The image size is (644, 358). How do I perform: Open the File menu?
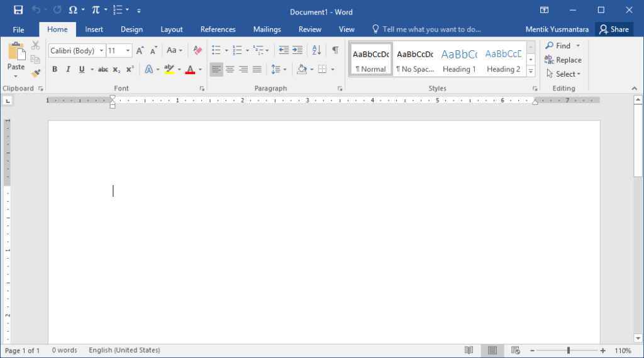click(x=18, y=30)
